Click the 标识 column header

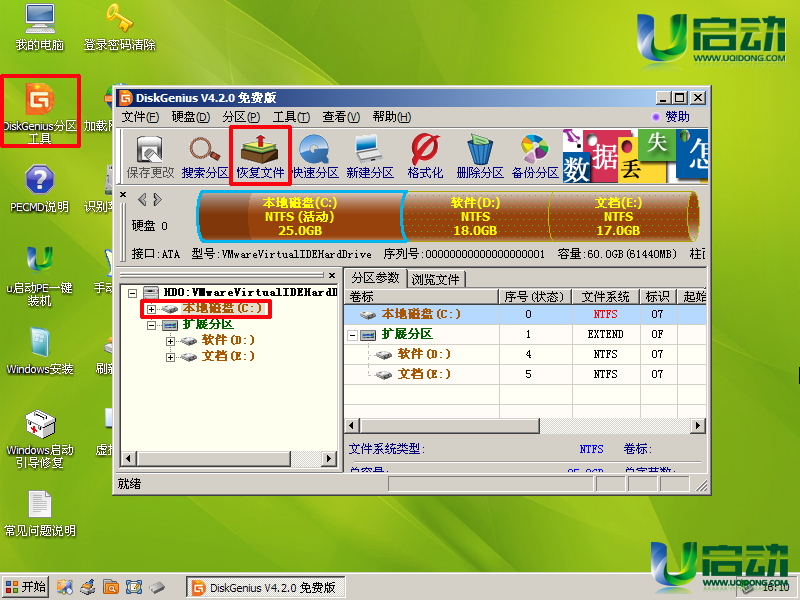(658, 296)
